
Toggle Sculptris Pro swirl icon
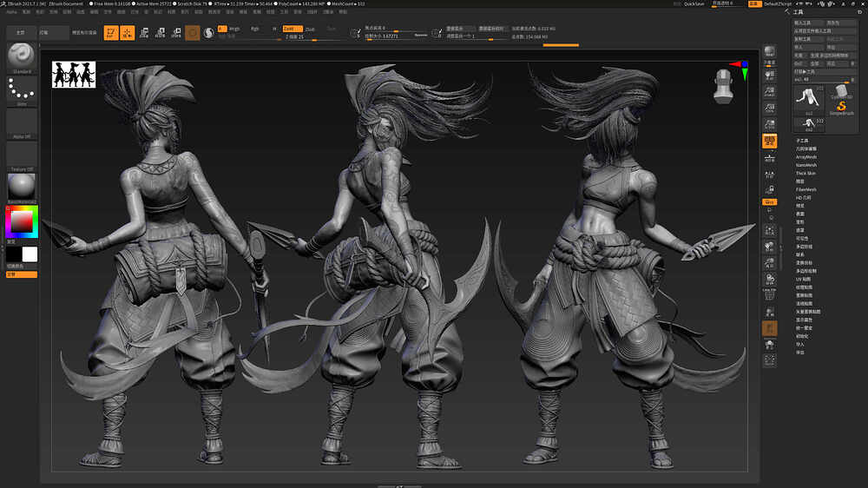(x=208, y=33)
